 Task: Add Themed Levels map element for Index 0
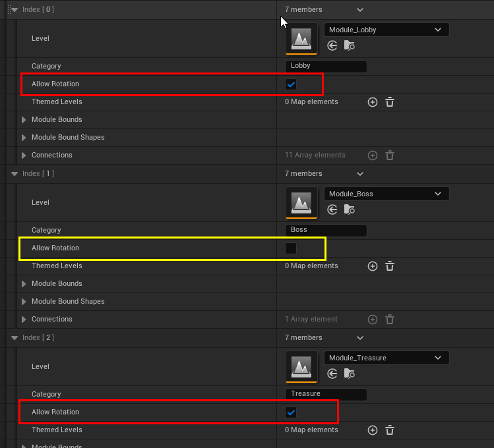[x=373, y=102]
